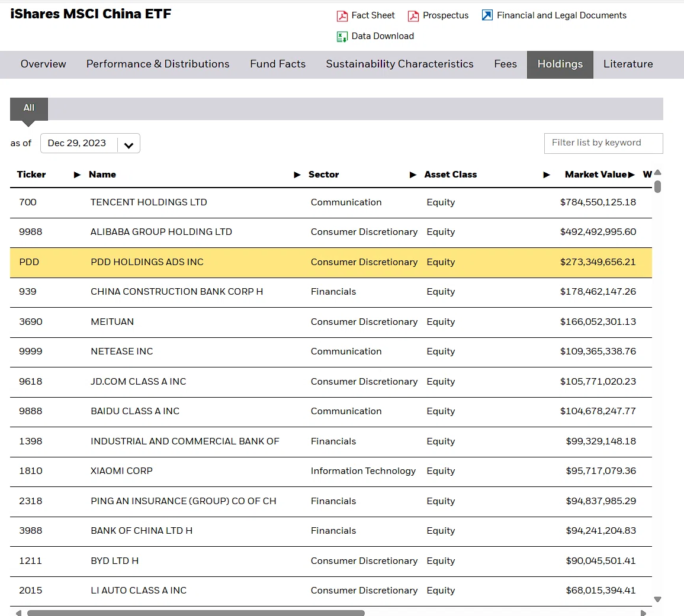Click the Data Download spreadsheet icon
684x616 pixels.
point(342,37)
